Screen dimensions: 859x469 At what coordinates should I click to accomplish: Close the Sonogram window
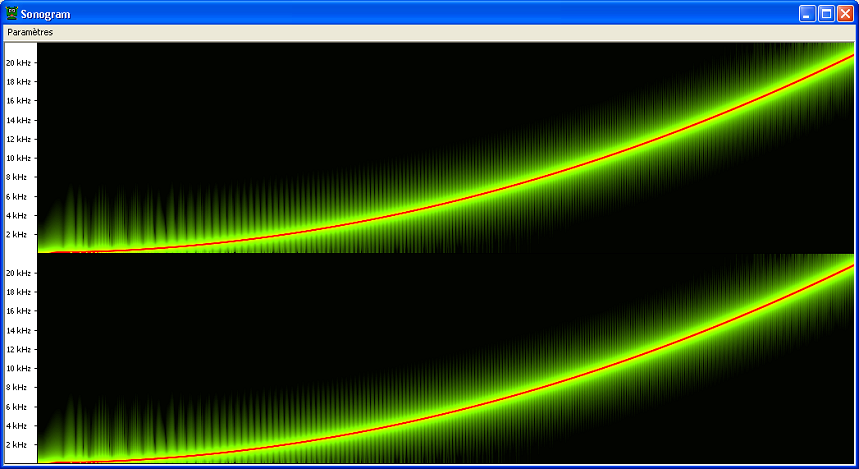[x=845, y=14]
